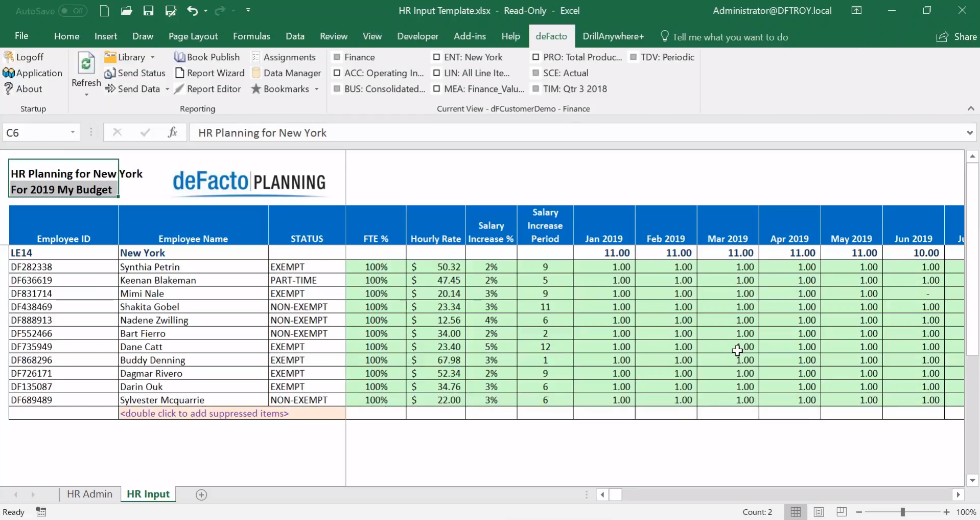This screenshot has height=520, width=980.
Task: Open the Library folder icon
Action: (110, 57)
